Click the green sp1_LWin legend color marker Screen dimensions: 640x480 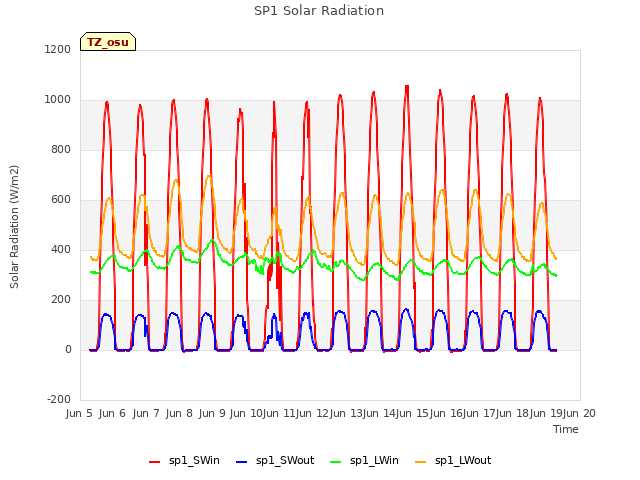pyautogui.click(x=336, y=462)
